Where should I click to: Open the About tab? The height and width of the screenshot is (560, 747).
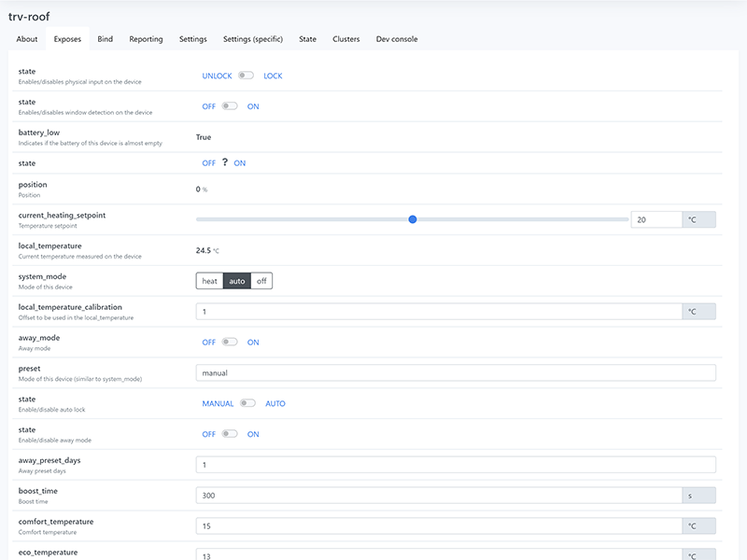click(27, 39)
